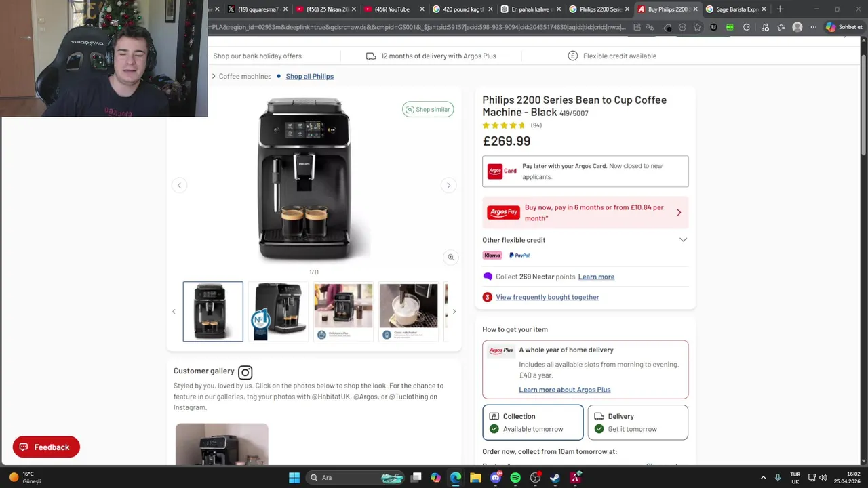Click 'Shop all Philips' link
868x488 pixels.
[x=309, y=76]
